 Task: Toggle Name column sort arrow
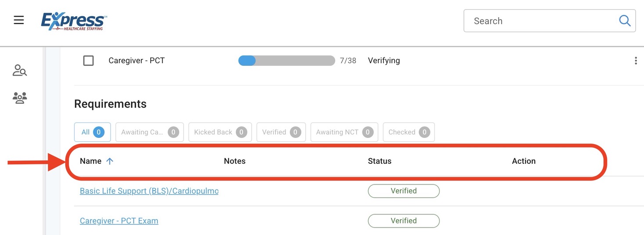click(x=110, y=161)
